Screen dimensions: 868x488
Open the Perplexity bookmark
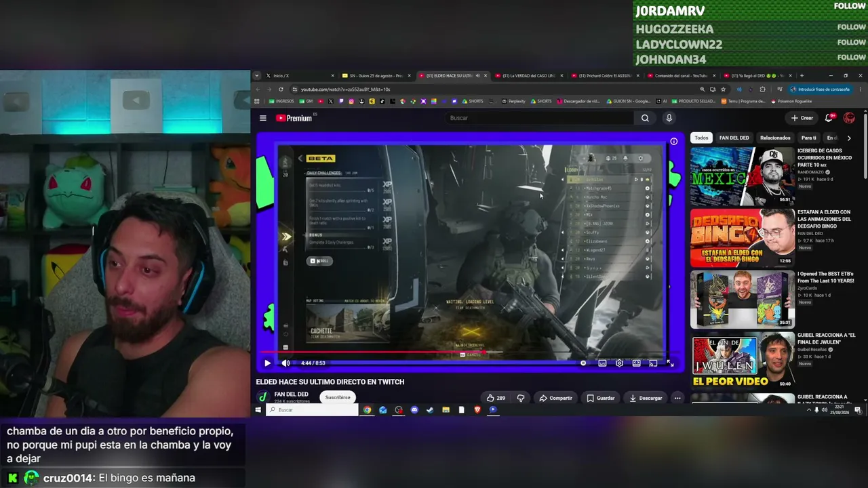(513, 102)
